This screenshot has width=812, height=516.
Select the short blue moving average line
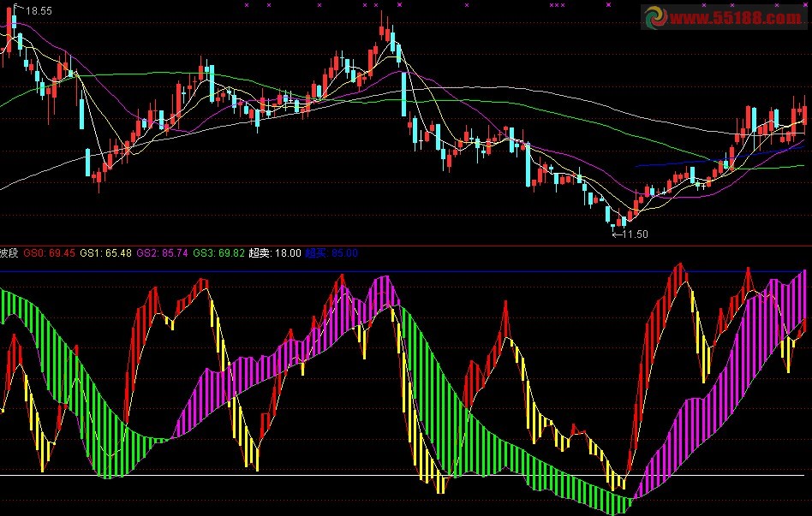(685, 162)
